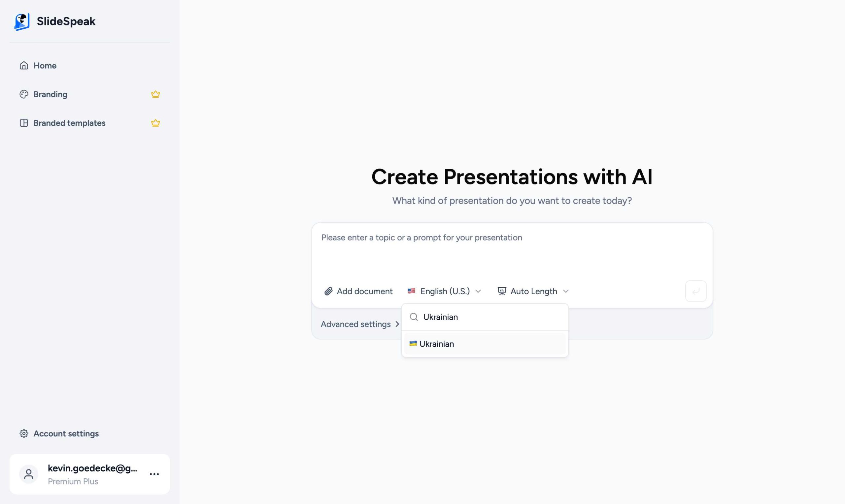Click the crown icon beside Branding
This screenshot has height=504, width=845.
point(155,94)
